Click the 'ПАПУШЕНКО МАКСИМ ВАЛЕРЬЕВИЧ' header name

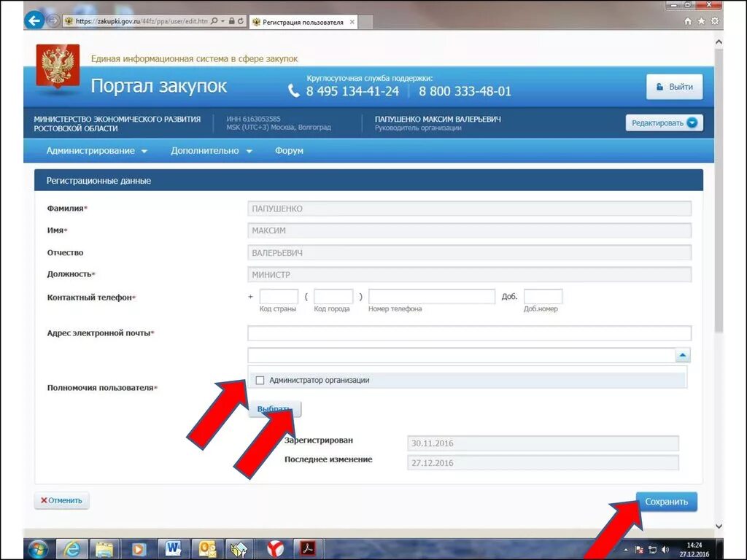click(x=438, y=119)
